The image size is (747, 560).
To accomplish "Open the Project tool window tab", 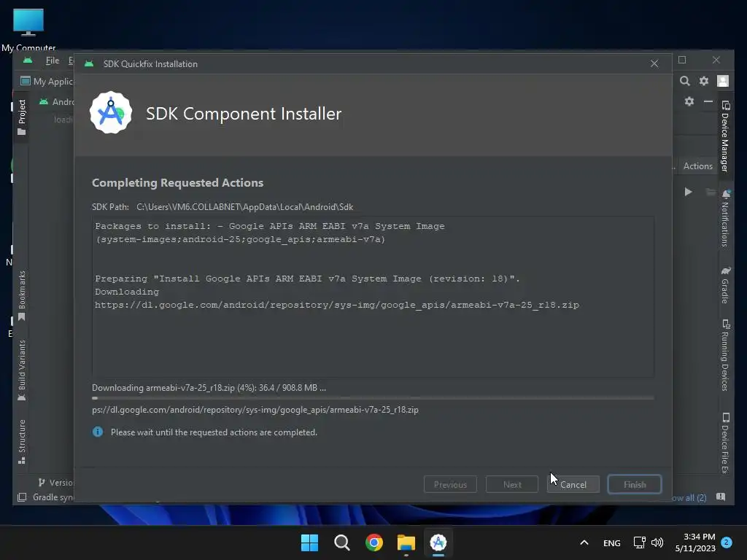I will point(21,117).
